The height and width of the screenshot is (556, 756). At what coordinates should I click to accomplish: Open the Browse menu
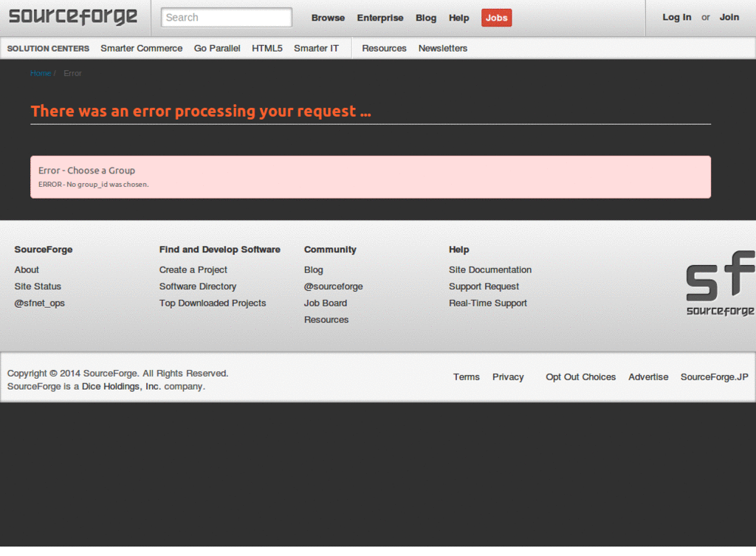pos(328,18)
